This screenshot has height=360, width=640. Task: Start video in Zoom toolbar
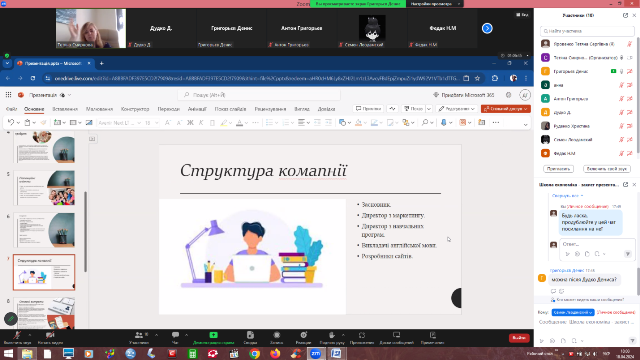coord(50,337)
